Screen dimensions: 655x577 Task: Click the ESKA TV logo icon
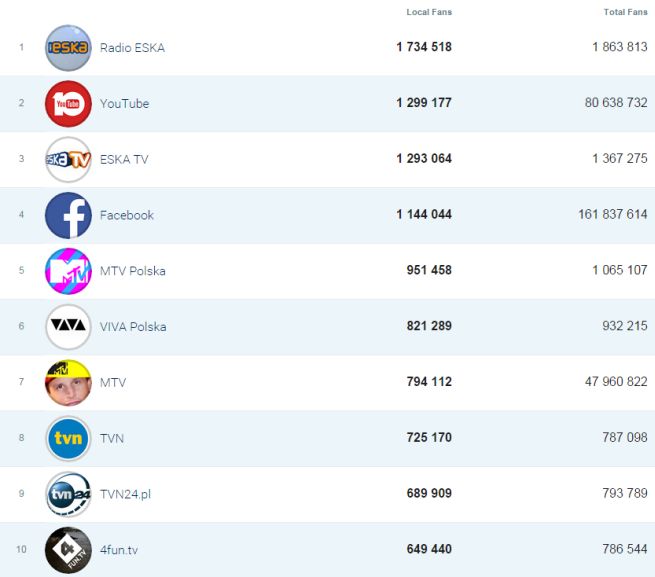coord(68,159)
